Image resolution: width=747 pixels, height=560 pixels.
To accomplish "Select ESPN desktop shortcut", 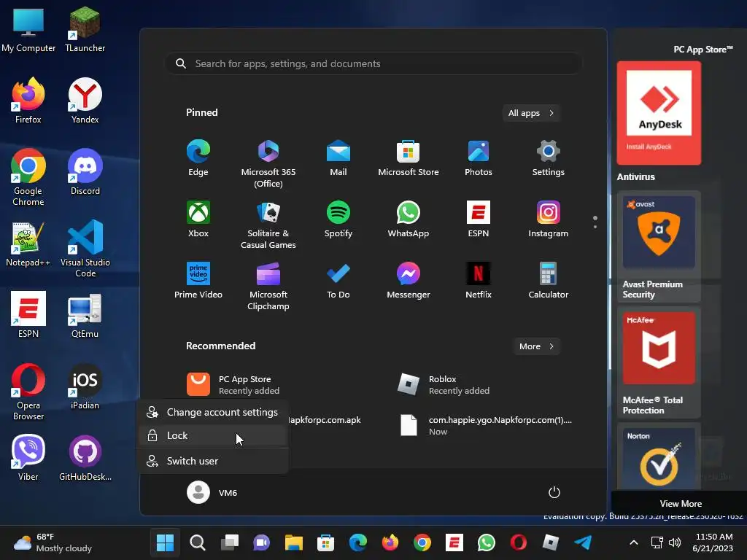I will 28,315.
